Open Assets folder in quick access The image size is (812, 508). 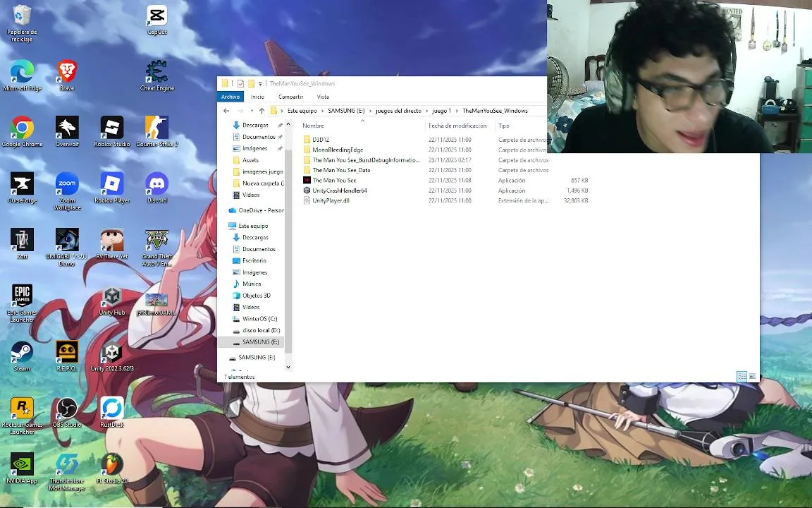pyautogui.click(x=245, y=160)
